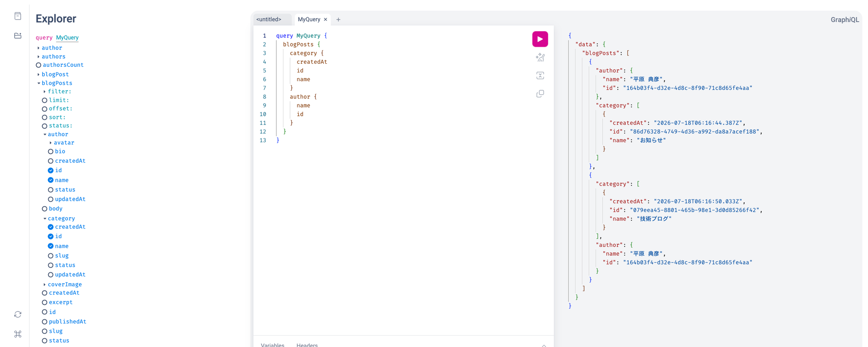Expand the authors field
This screenshot has height=347, width=868.
[39, 57]
